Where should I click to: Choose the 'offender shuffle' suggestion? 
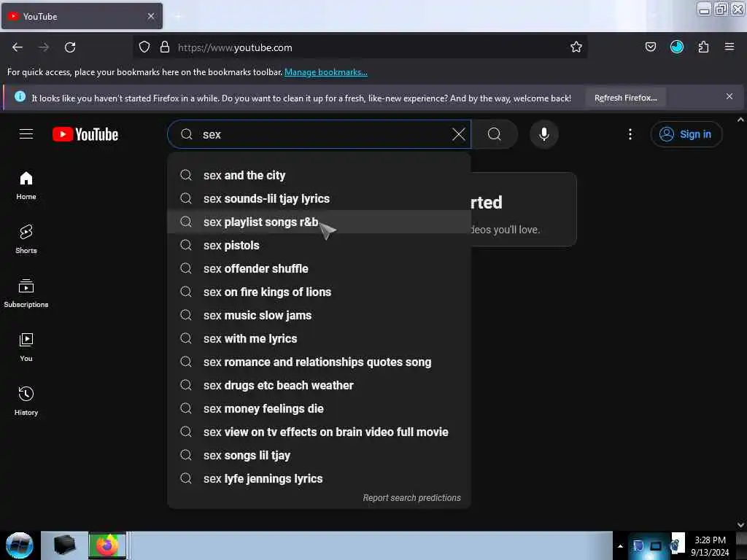point(319,268)
